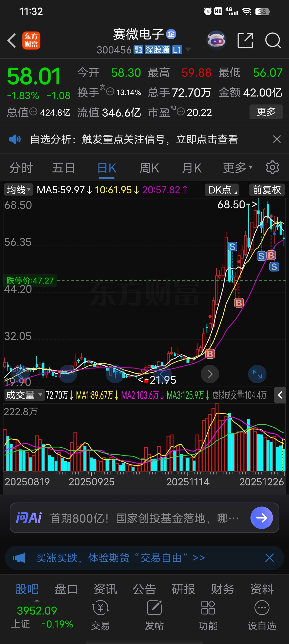The width and height of the screenshot is (289, 644).
Task: Tap the 总值 info circle icon
Action: click(x=33, y=112)
